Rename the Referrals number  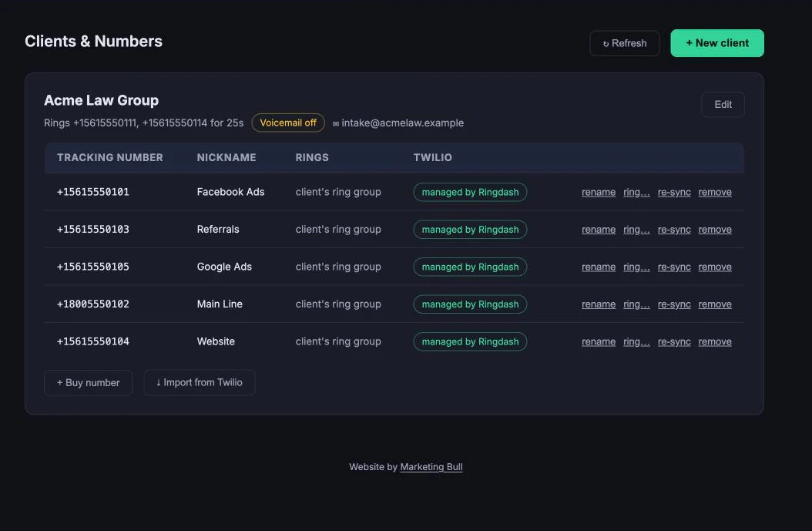(598, 230)
